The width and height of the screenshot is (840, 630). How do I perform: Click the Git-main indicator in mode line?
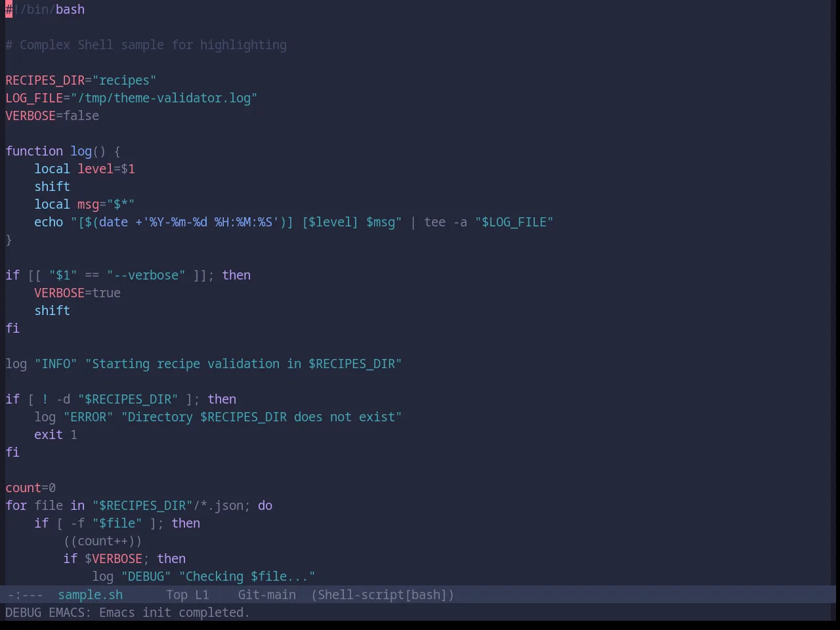267,595
